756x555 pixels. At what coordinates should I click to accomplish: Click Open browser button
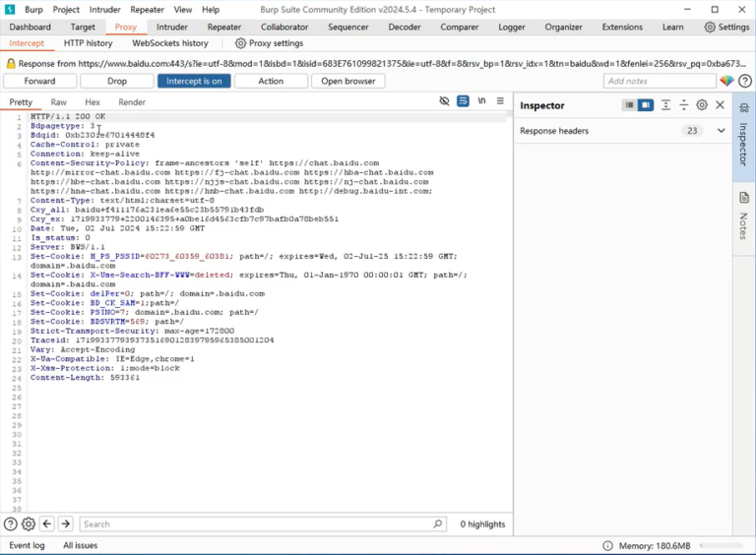click(348, 81)
